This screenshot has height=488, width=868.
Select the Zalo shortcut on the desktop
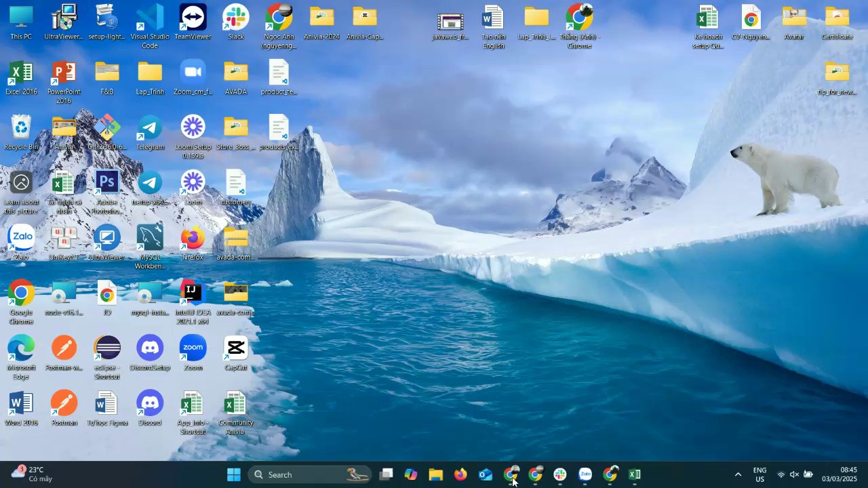[x=21, y=243]
